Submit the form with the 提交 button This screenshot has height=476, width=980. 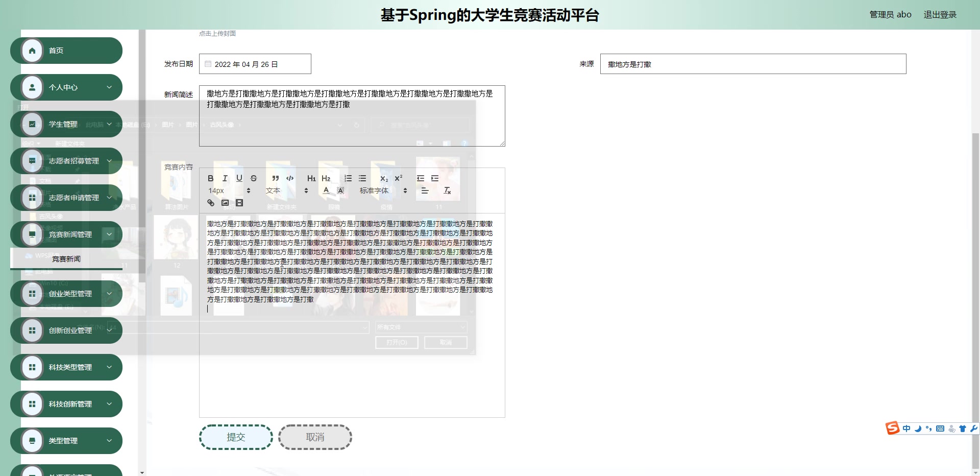tap(235, 437)
